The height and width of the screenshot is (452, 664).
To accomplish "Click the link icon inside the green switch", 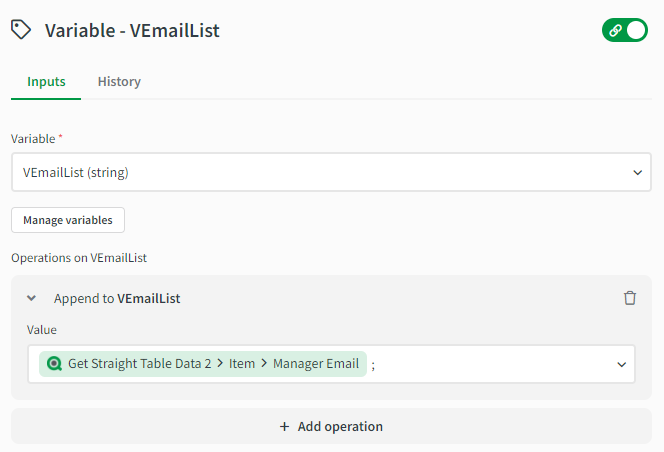I will 614,30.
